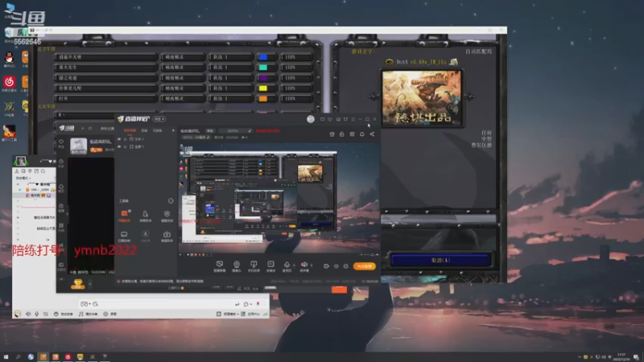644x362 pixels.
Task: Open third player's handicap 100% dropdown
Action: click(x=296, y=78)
